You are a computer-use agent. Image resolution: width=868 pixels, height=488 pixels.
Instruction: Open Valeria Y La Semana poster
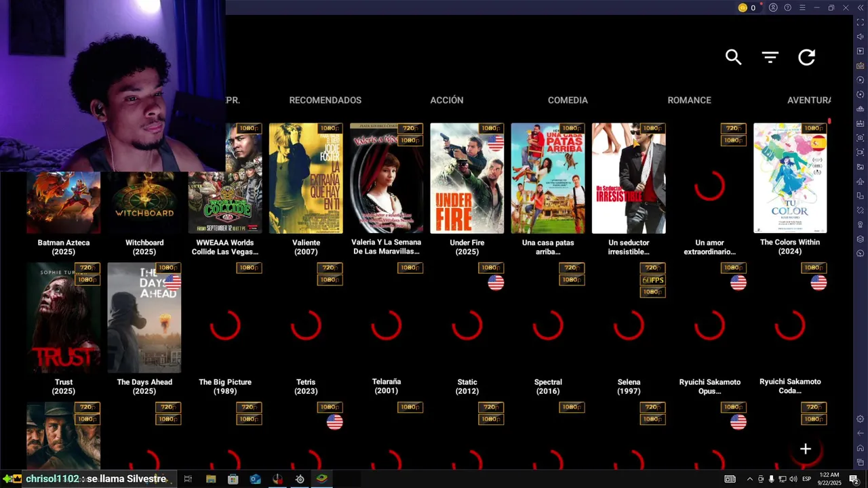[x=387, y=178]
